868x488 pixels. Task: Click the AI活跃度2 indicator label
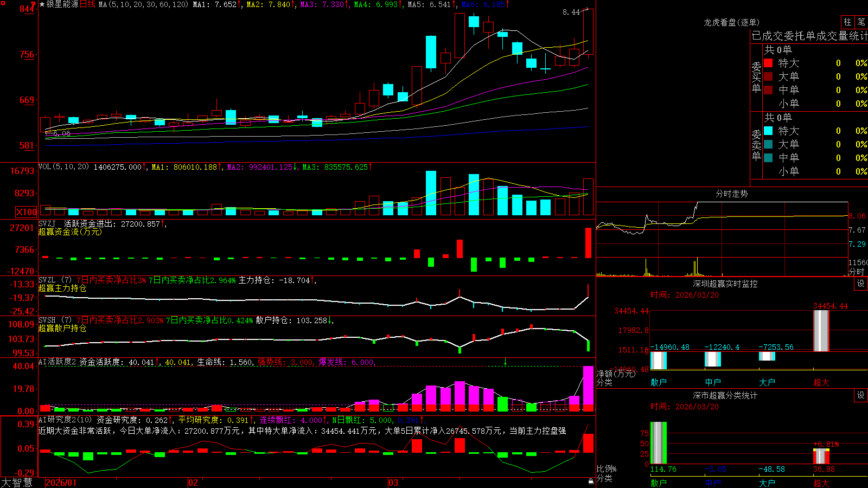(58, 362)
